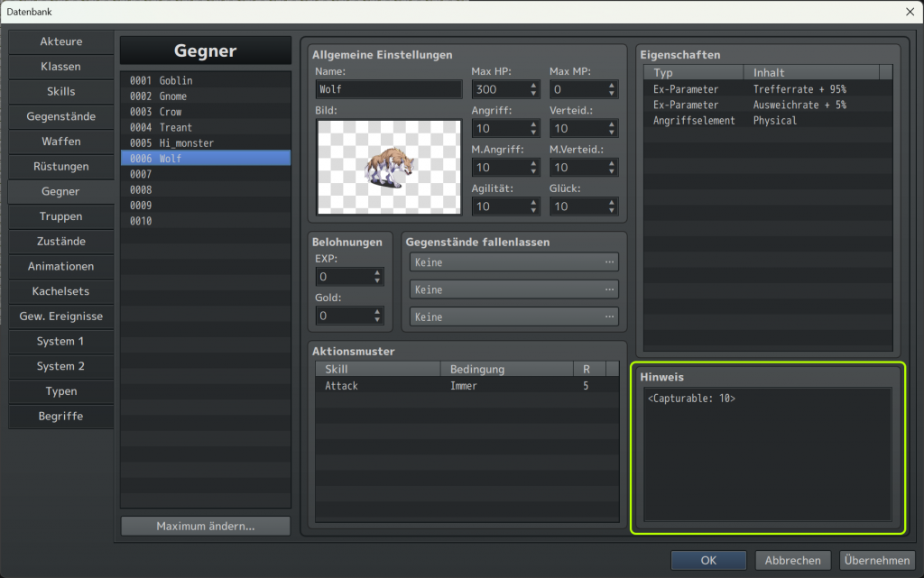This screenshot has width=924, height=578.
Task: Go to the Waffen tab
Action: (60, 142)
